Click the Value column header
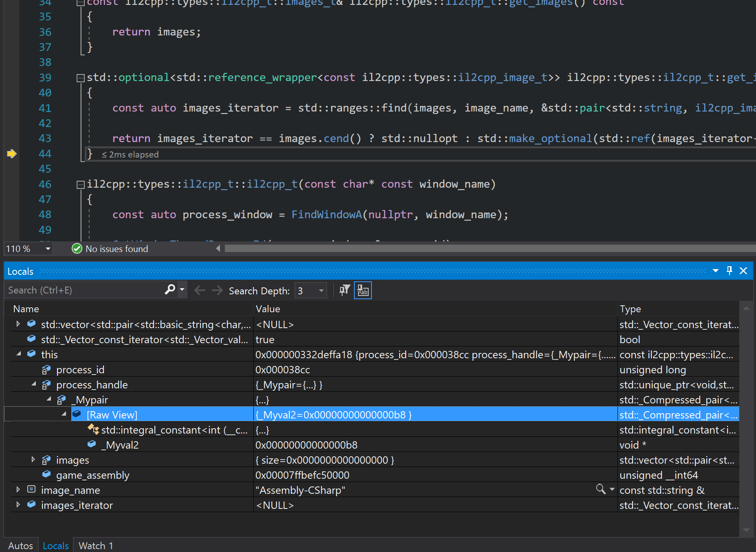 tap(435, 309)
